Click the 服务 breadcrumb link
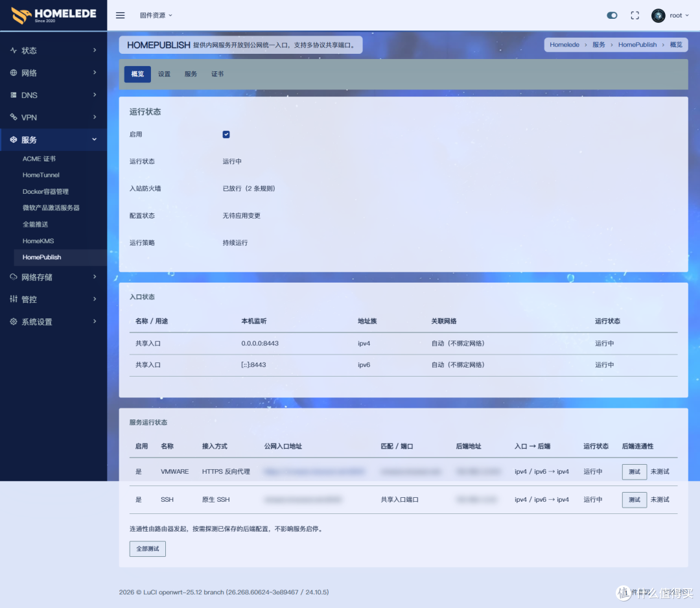Viewport: 700px width, 608px height. coord(599,45)
